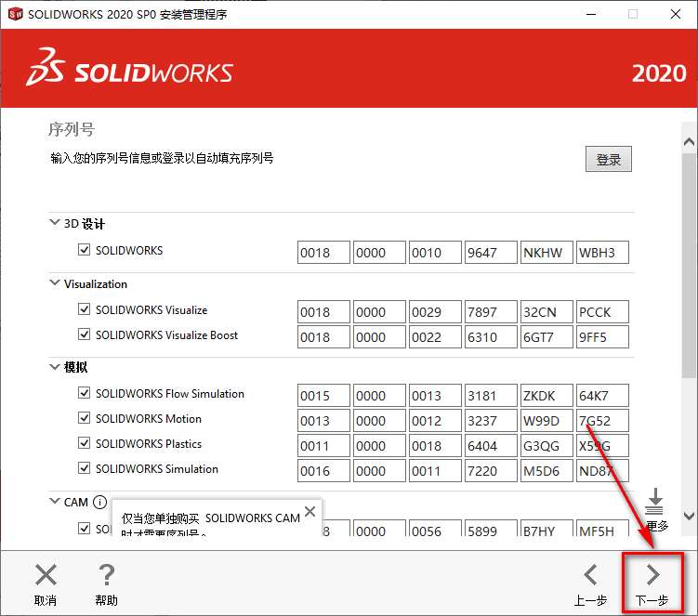
Task: Toggle SOLIDWORKS Simulation checkbox
Action: tap(85, 468)
